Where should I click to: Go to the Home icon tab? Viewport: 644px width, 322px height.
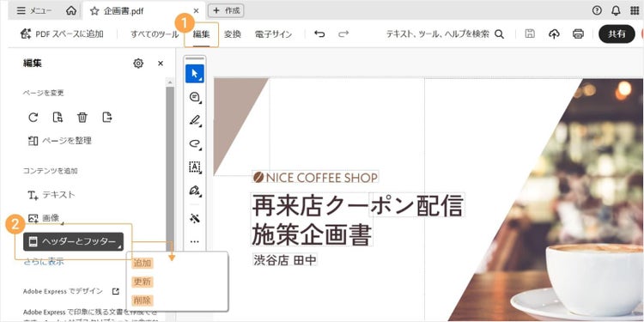coord(71,10)
